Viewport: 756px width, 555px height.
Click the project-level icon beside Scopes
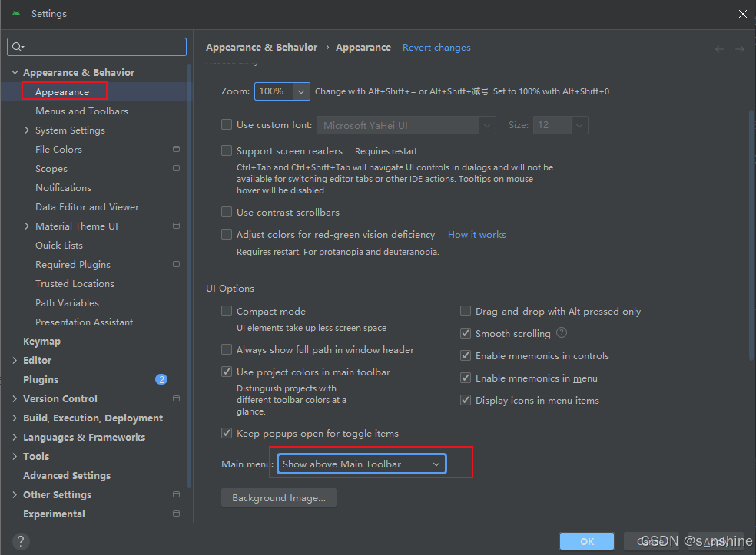(177, 169)
